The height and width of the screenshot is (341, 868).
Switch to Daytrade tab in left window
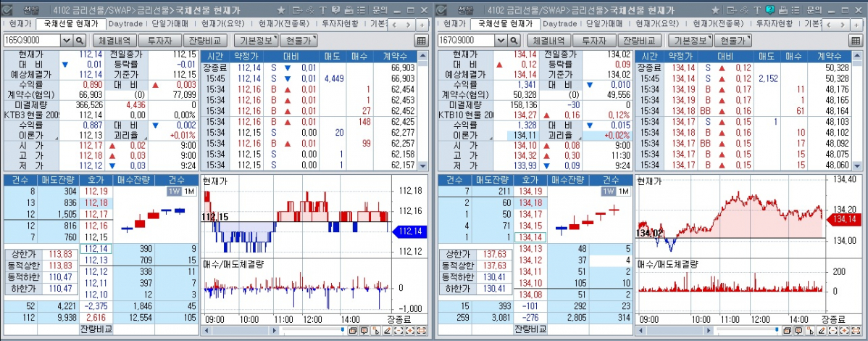click(125, 24)
